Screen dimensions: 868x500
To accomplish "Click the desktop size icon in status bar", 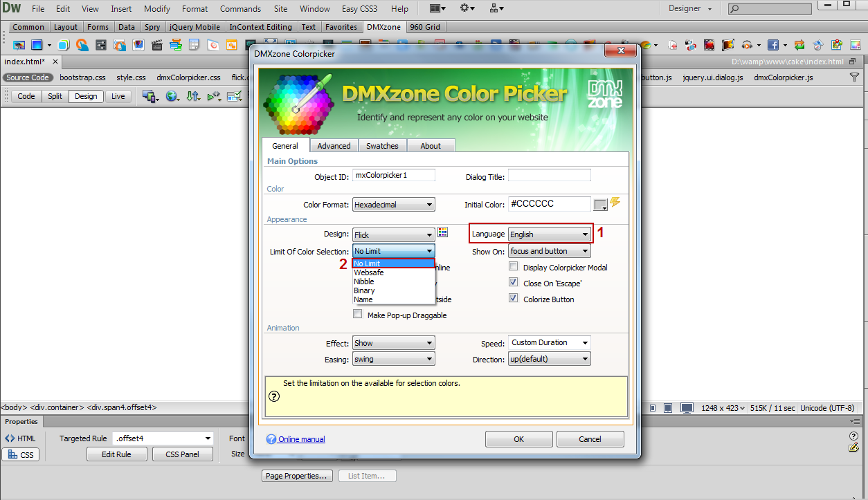I will pyautogui.click(x=687, y=408).
